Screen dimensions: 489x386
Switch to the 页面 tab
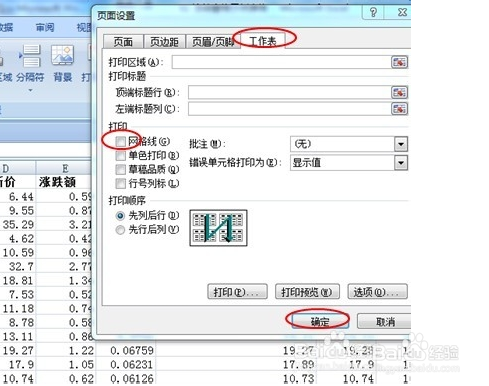tap(123, 42)
